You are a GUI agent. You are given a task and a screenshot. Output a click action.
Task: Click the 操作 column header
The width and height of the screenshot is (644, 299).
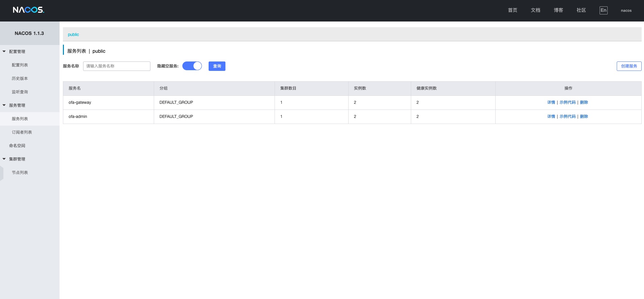[x=568, y=88]
